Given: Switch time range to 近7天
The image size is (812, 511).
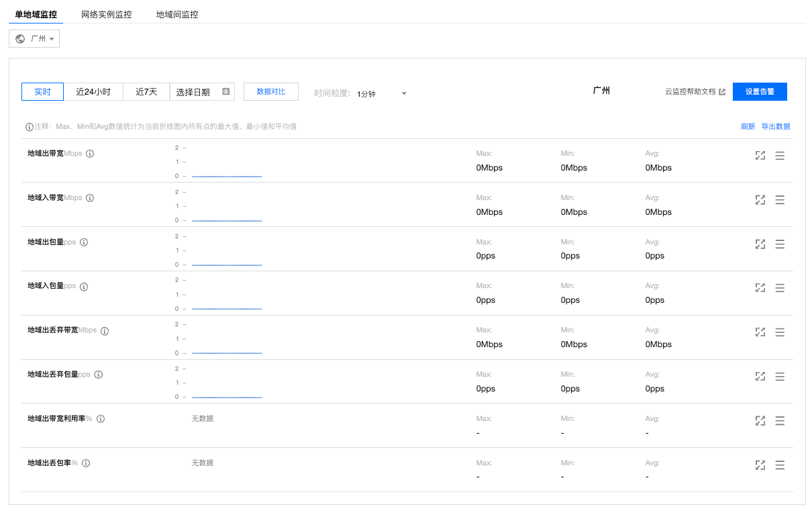Looking at the screenshot, I should 146,92.
